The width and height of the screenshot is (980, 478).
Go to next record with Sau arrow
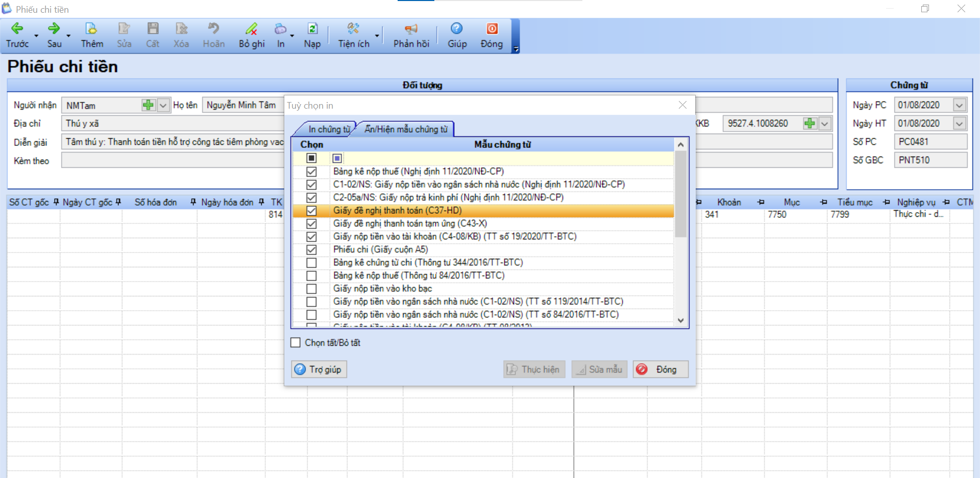pyautogui.click(x=54, y=29)
